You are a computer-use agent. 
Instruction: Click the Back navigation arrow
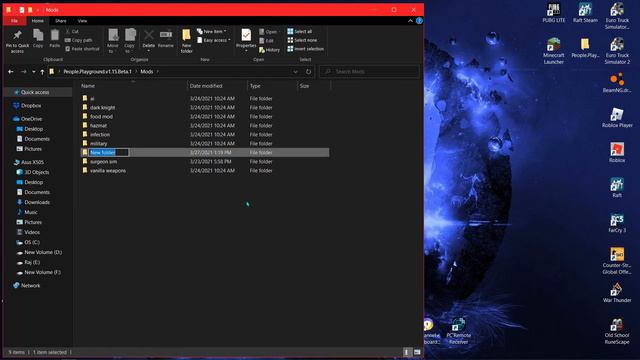pyautogui.click(x=11, y=71)
